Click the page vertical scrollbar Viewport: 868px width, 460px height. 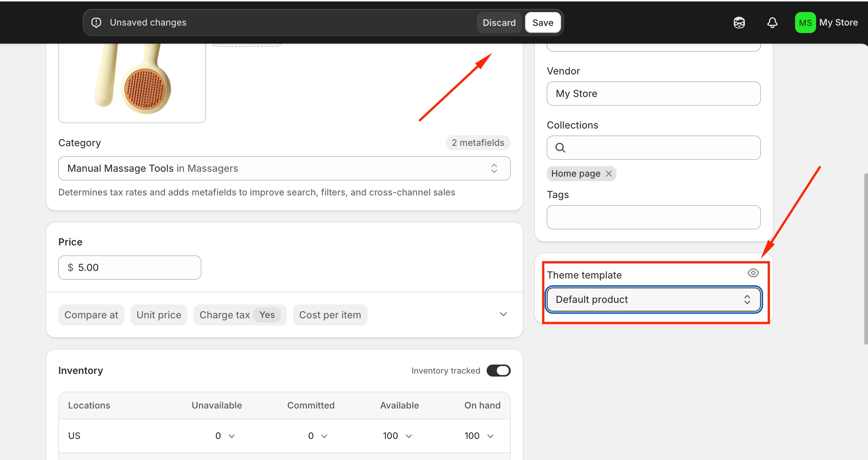[865, 259]
